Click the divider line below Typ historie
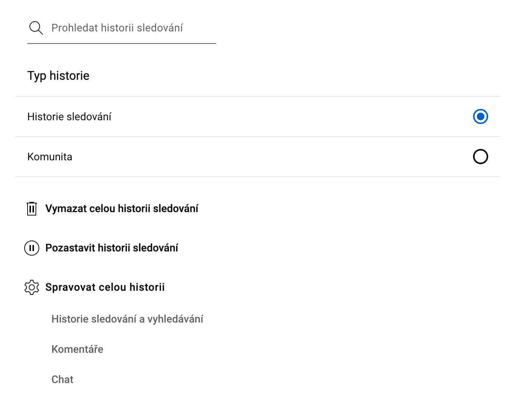The height and width of the screenshot is (394, 532). (257, 96)
